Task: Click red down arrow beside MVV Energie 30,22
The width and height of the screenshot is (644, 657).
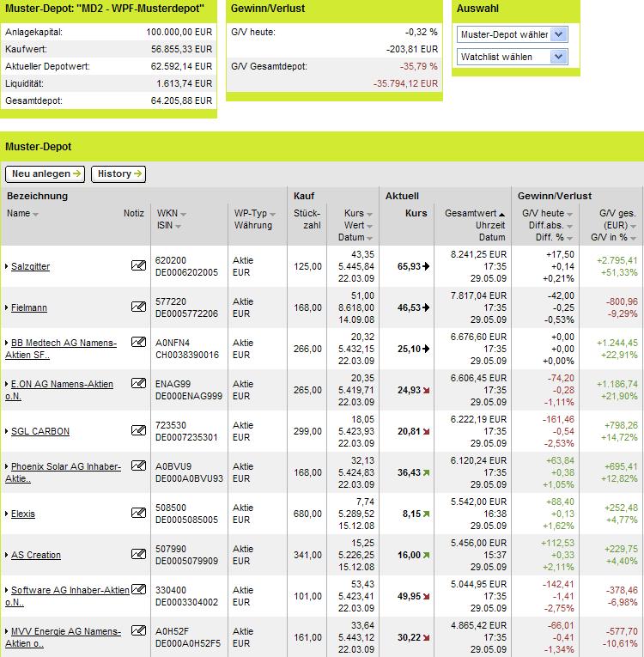Action: point(427,637)
